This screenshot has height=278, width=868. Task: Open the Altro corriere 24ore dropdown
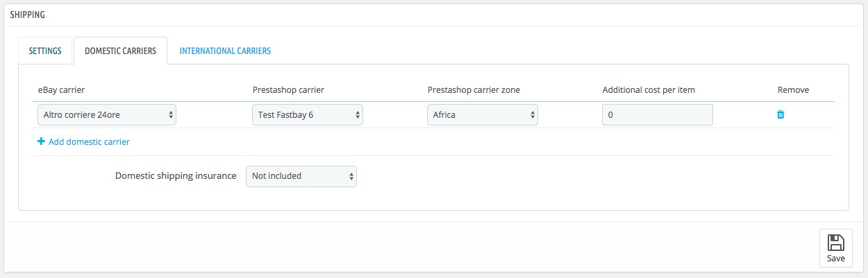pos(107,114)
